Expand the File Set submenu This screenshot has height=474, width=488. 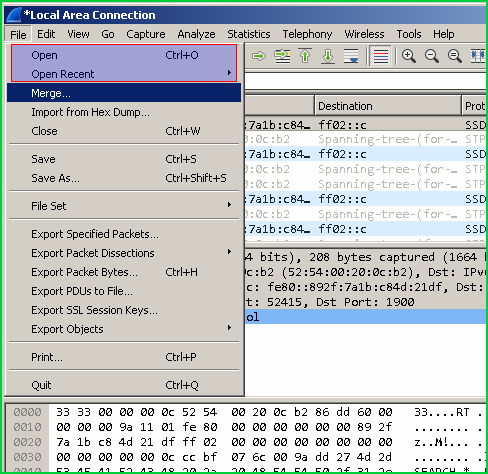pyautogui.click(x=124, y=206)
